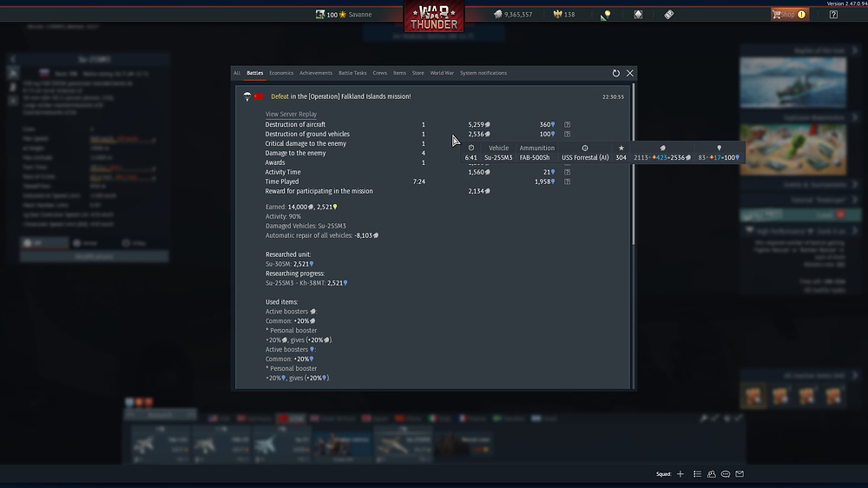
Task: Click the "Activity: 90%" text
Action: click(283, 216)
